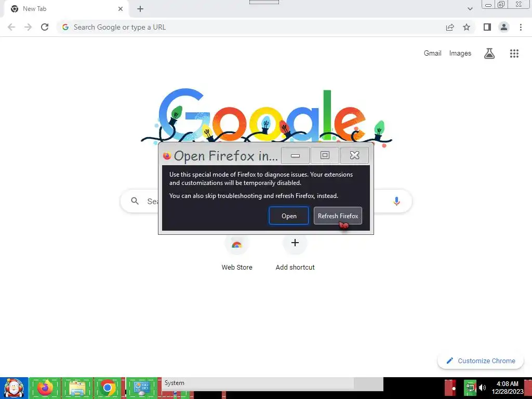Click the Chrome back arrow
This screenshot has width=532, height=399.
click(11, 27)
